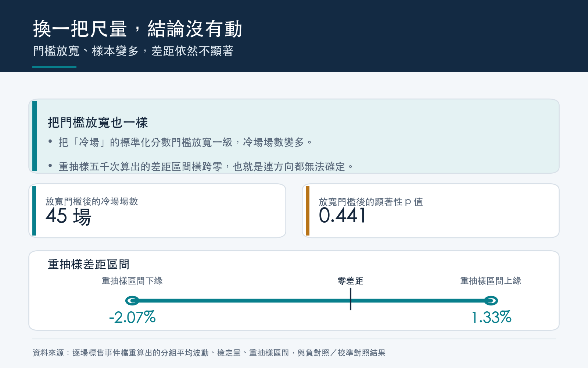Select the 資料來源 footnote text

[x=209, y=353]
